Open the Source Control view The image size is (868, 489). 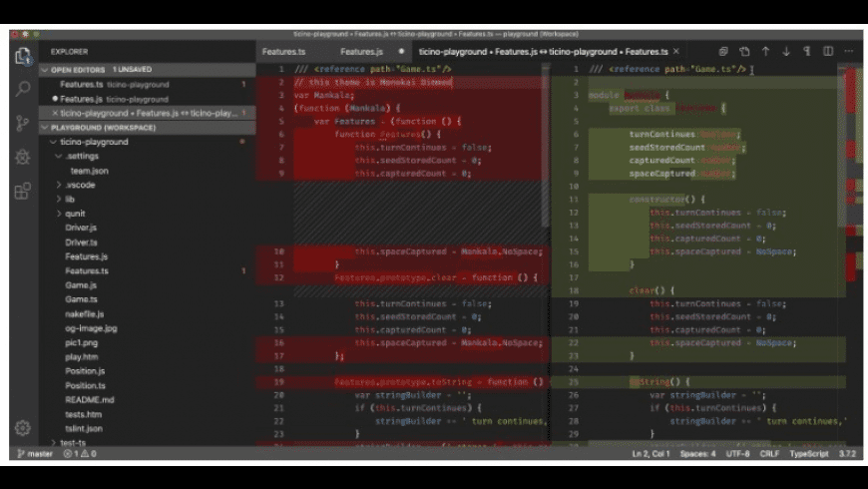[22, 123]
